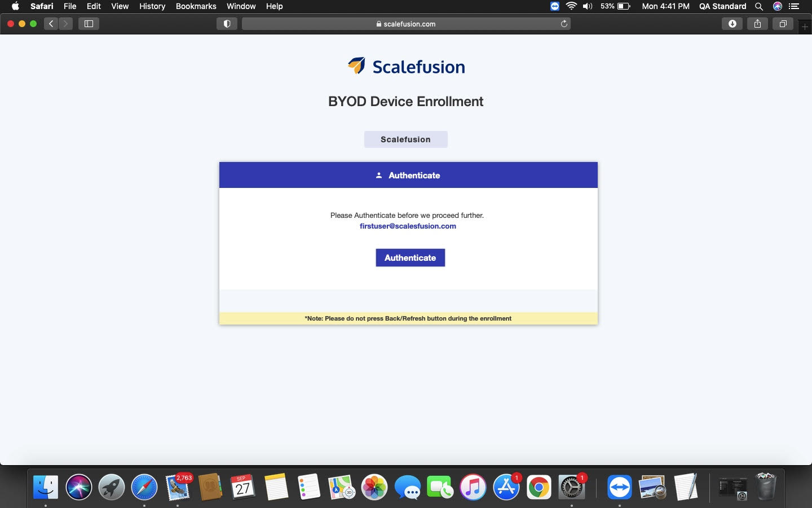Open Messages in the Dock

pos(408,487)
